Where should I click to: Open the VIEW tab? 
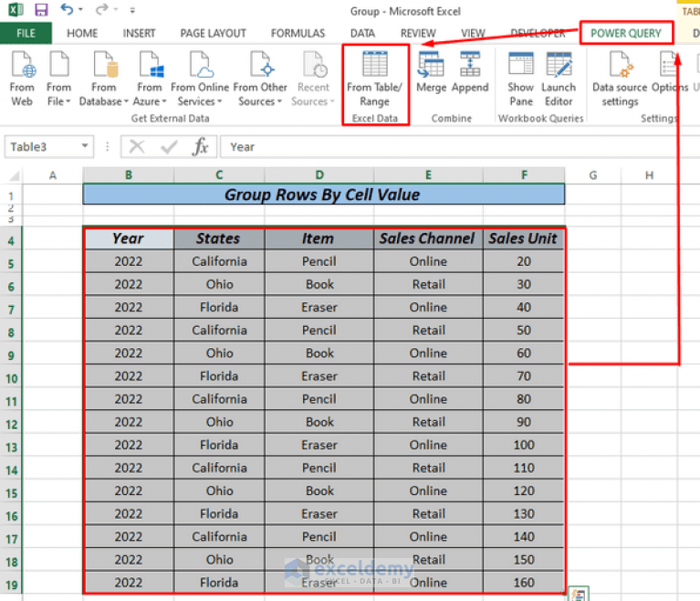coord(473,33)
